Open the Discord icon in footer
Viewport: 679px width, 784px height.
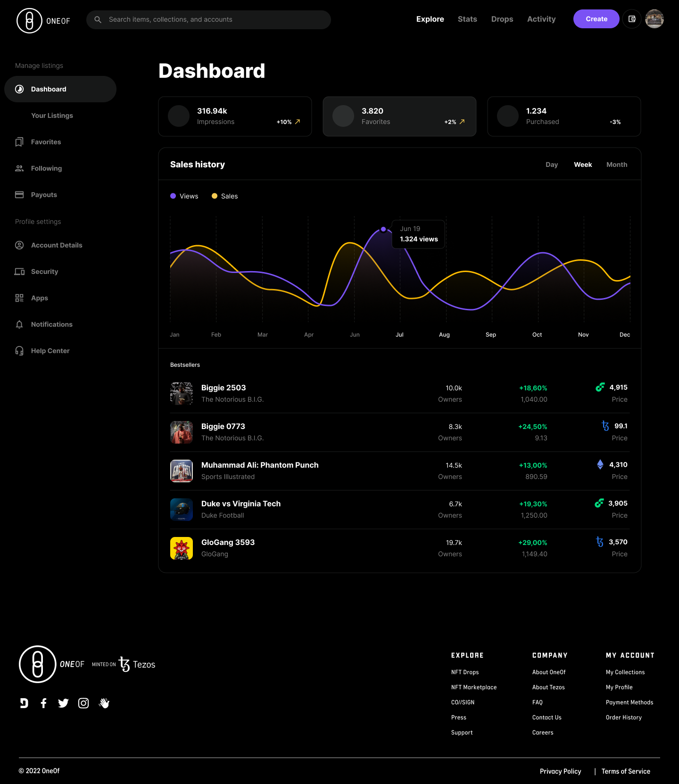[x=24, y=703]
